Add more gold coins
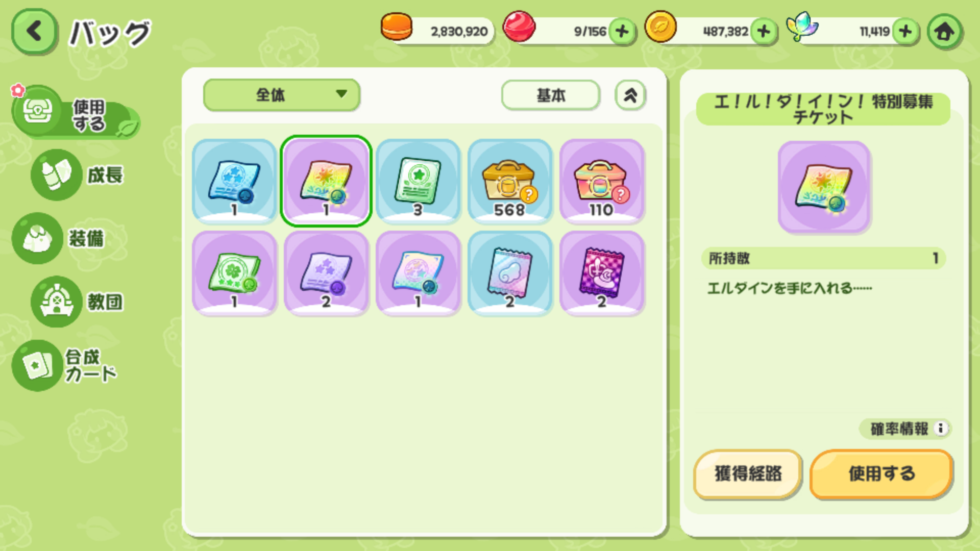Viewport: 980px width, 551px height. point(764,32)
